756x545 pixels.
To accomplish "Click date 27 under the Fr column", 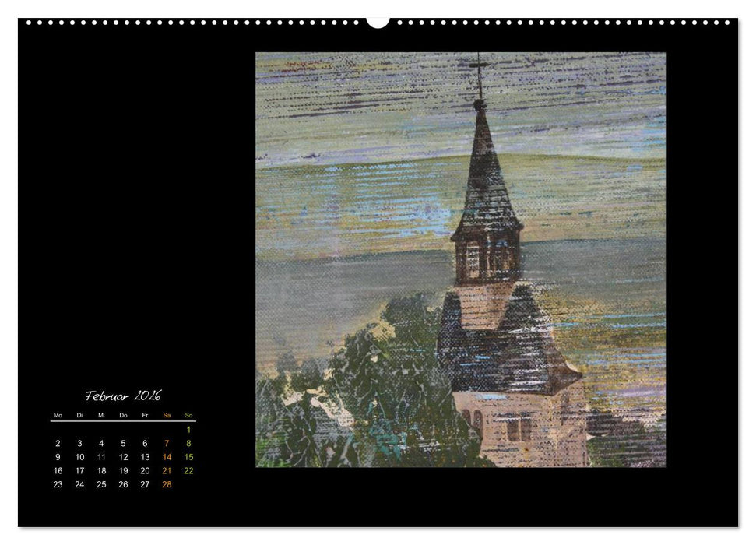I will pos(144,484).
